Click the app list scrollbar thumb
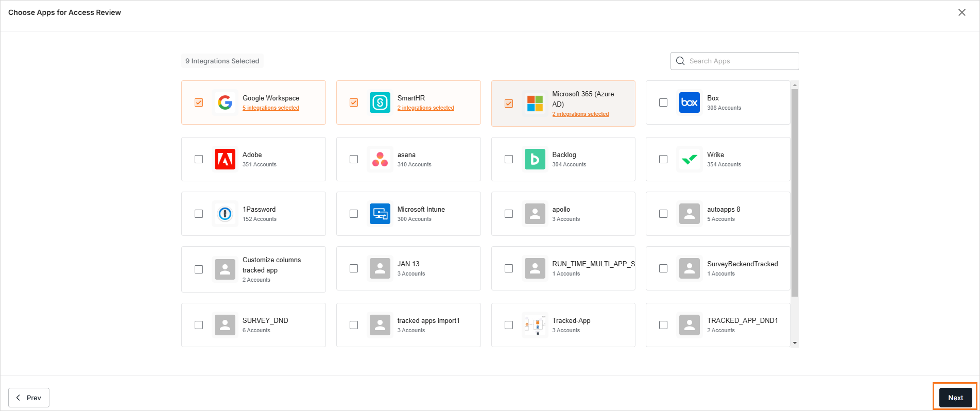The height and width of the screenshot is (411, 980). (795, 193)
